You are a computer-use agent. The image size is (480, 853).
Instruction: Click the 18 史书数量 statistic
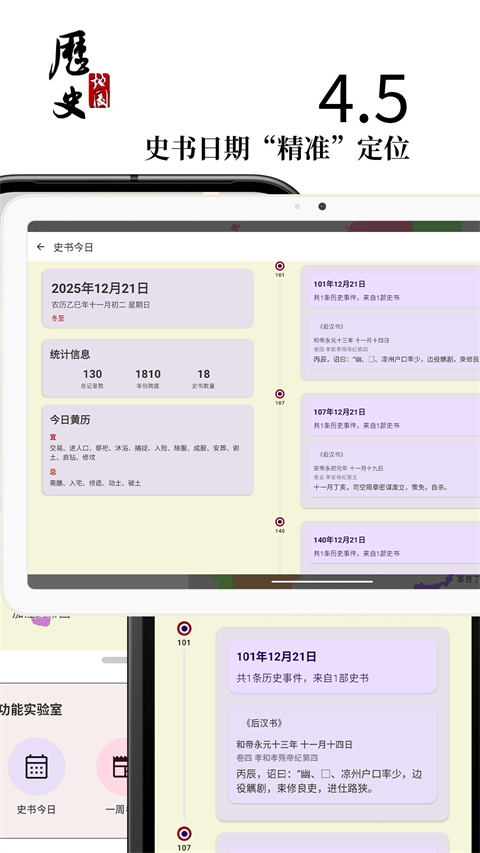204,379
